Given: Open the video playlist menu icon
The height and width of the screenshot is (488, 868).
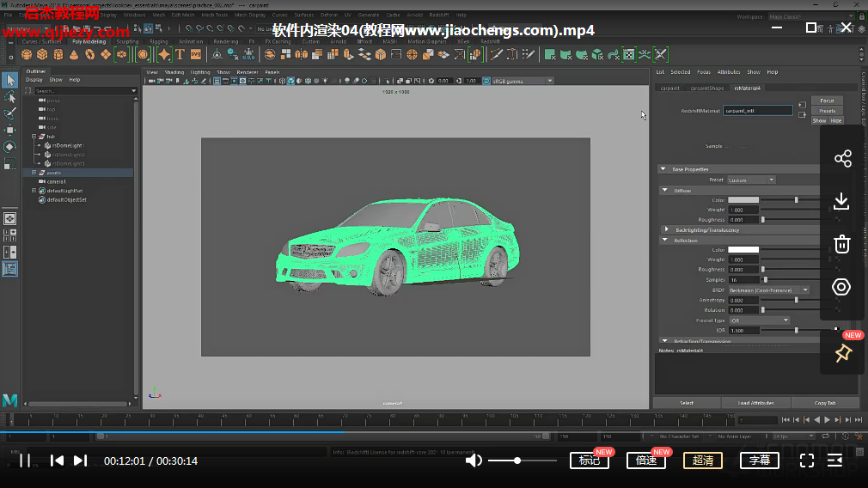Looking at the screenshot, I should coord(834,461).
